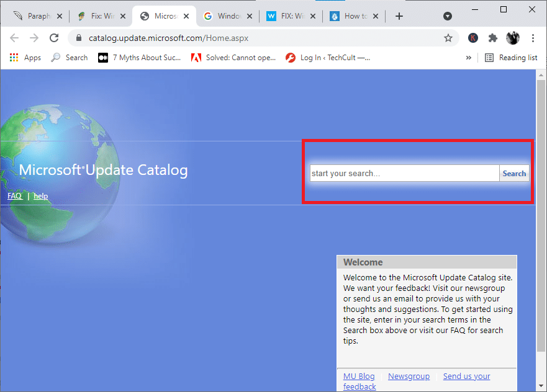Image resolution: width=547 pixels, height=392 pixels.
Task: Open the MU Blog link
Action: coord(359,376)
